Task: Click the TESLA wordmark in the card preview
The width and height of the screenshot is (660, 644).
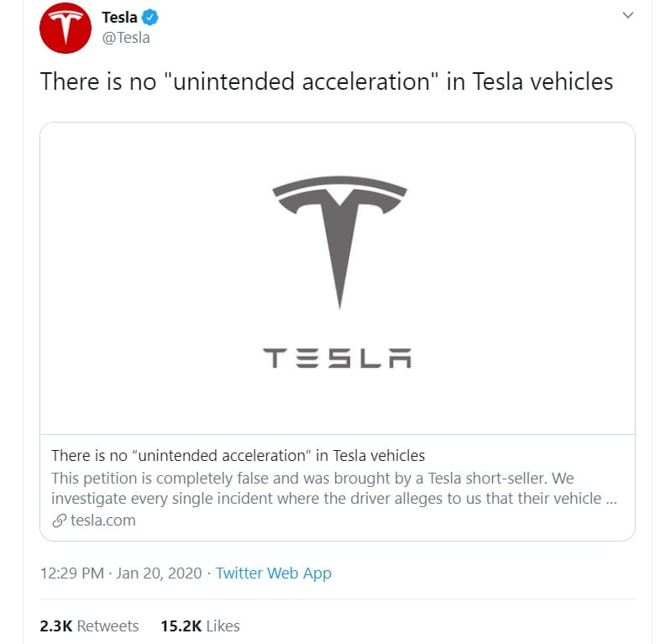Action: click(x=338, y=359)
